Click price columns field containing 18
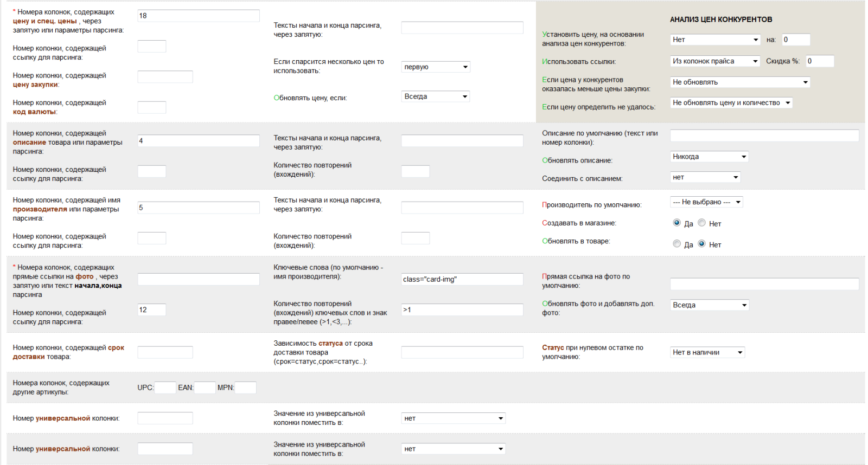The width and height of the screenshot is (868, 465). coord(199,16)
